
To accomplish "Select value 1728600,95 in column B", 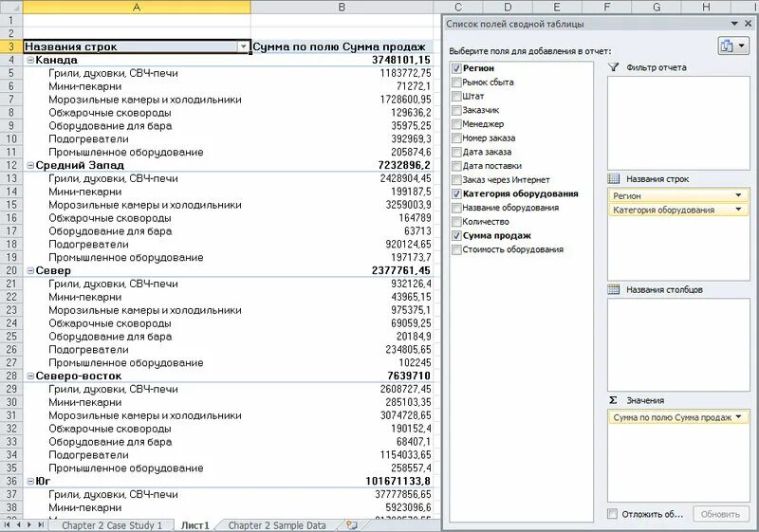I will click(342, 100).
